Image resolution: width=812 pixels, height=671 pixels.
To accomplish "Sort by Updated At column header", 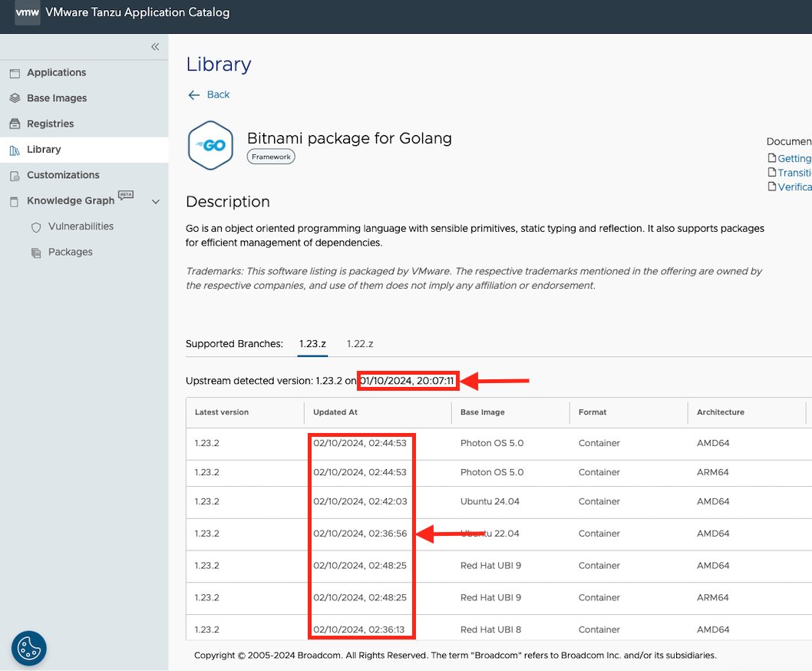I will pyautogui.click(x=335, y=412).
